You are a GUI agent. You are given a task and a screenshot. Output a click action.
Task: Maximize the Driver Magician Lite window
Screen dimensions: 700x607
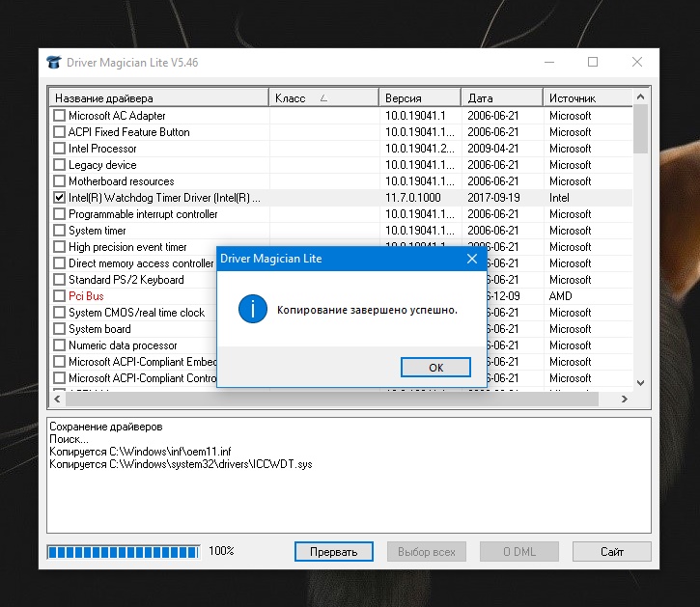593,62
